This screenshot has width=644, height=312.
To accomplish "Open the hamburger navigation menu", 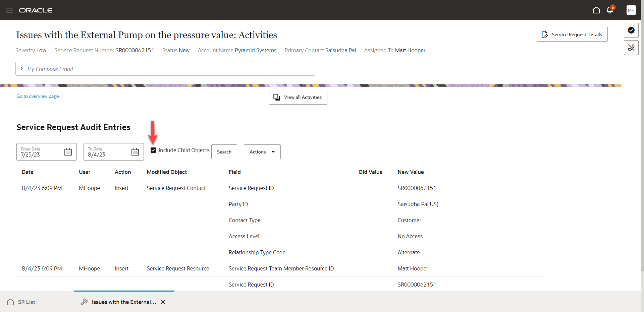I will click(x=9, y=10).
